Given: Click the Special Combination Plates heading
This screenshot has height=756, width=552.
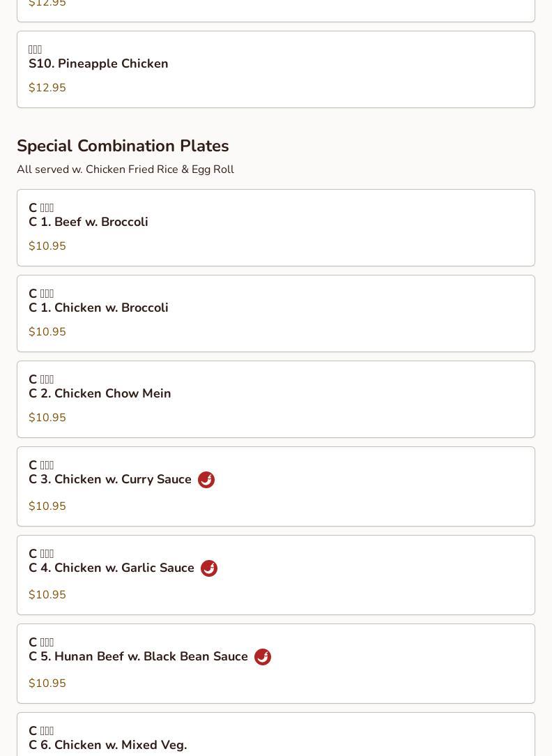Looking at the screenshot, I should pyautogui.click(x=123, y=146).
